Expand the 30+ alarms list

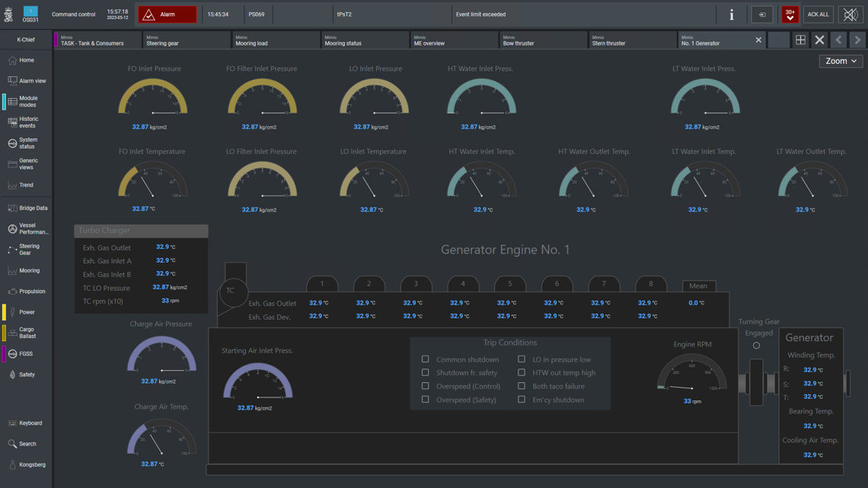pyautogui.click(x=790, y=14)
